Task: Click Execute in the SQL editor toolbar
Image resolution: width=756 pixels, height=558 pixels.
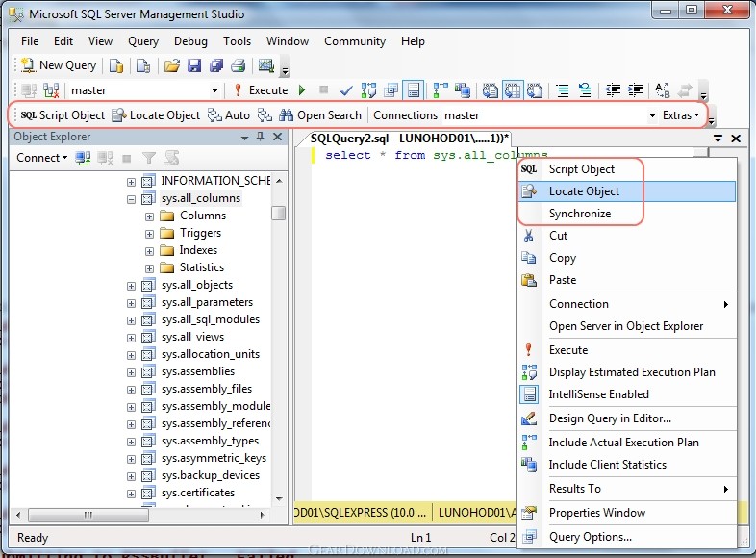Action: point(261,90)
